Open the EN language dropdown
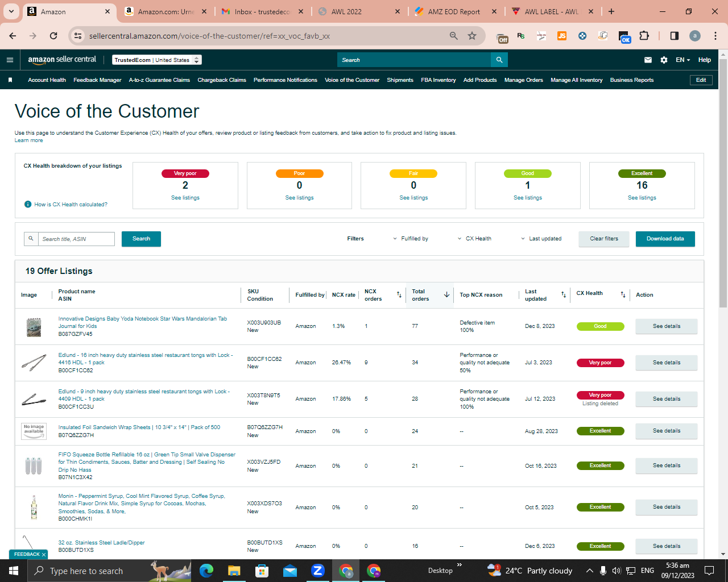This screenshot has height=582, width=728. [682, 60]
